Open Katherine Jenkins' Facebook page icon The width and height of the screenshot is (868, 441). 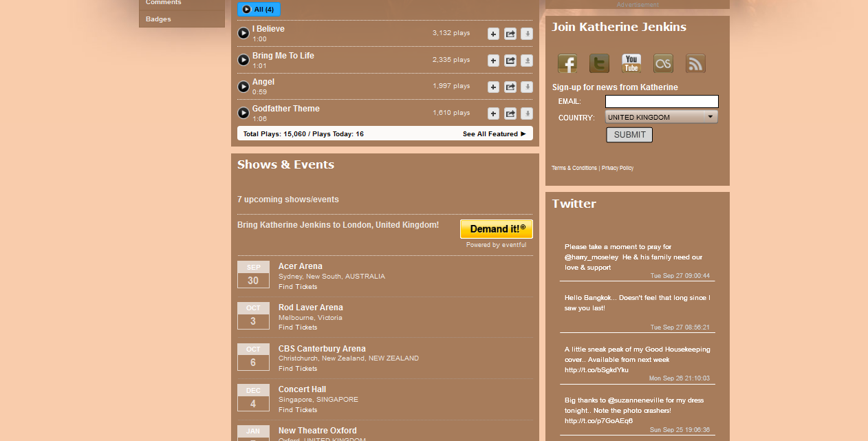tap(567, 63)
